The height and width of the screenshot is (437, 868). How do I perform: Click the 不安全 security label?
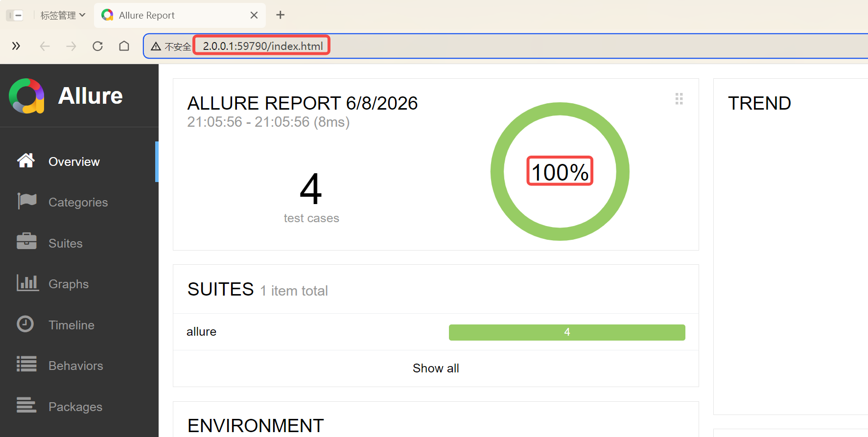pos(178,46)
